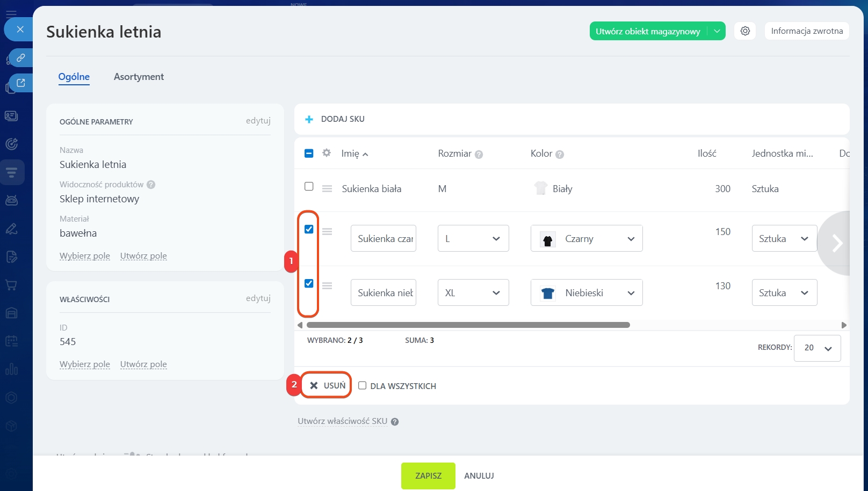Click the shopping cart icon in left sidebar
Viewport: 868px width, 491px height.
coord(11,285)
